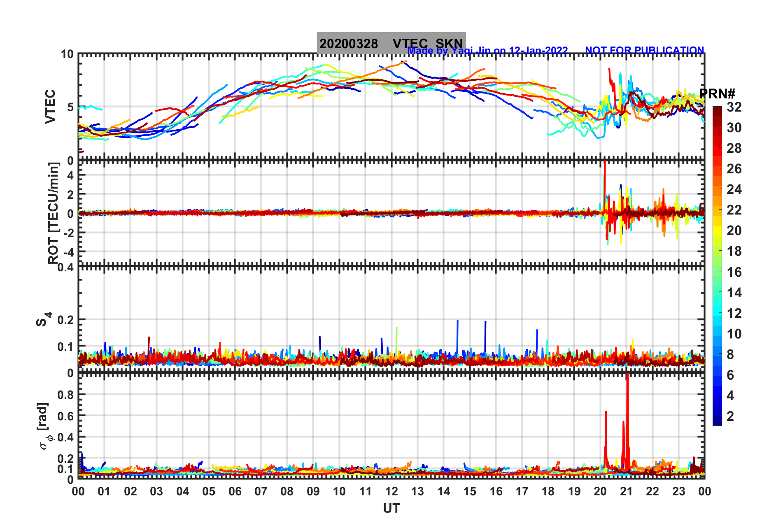This screenshot has height=532, width=783.
Task: Click x-axis hour tick label 17
Action: pos(522,491)
